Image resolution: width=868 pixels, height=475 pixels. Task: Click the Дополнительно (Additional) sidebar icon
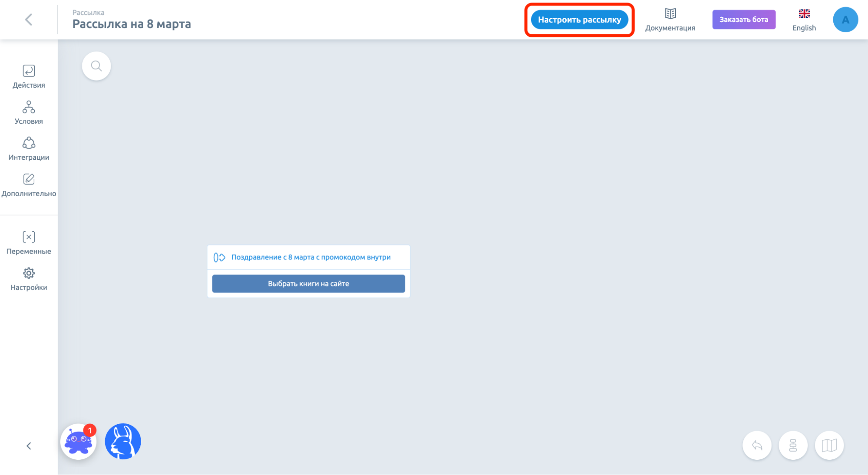click(28, 180)
